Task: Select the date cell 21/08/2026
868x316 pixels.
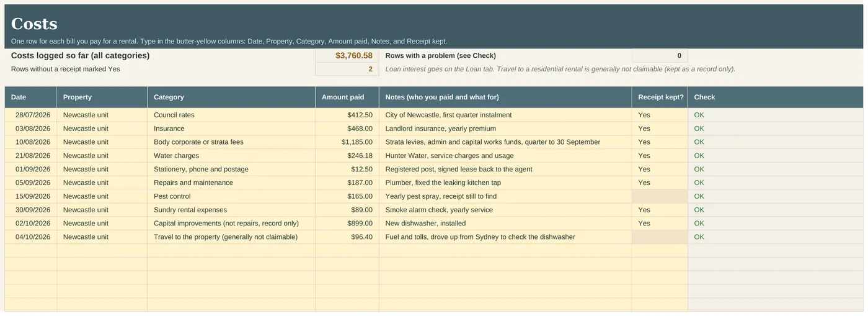Action: tap(30, 156)
